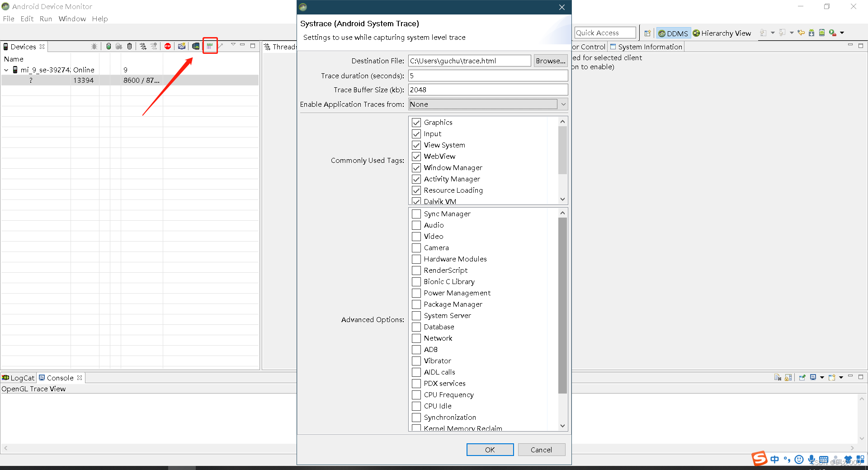This screenshot has height=470, width=868.
Task: Open the Open Console dropdown arrow
Action: click(x=841, y=377)
